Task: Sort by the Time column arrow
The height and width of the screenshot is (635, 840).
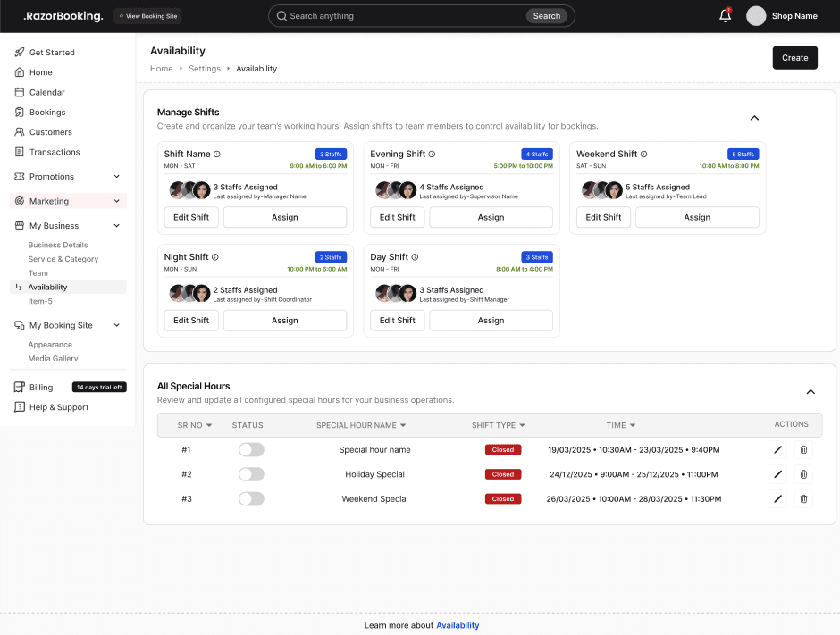Action: [633, 425]
